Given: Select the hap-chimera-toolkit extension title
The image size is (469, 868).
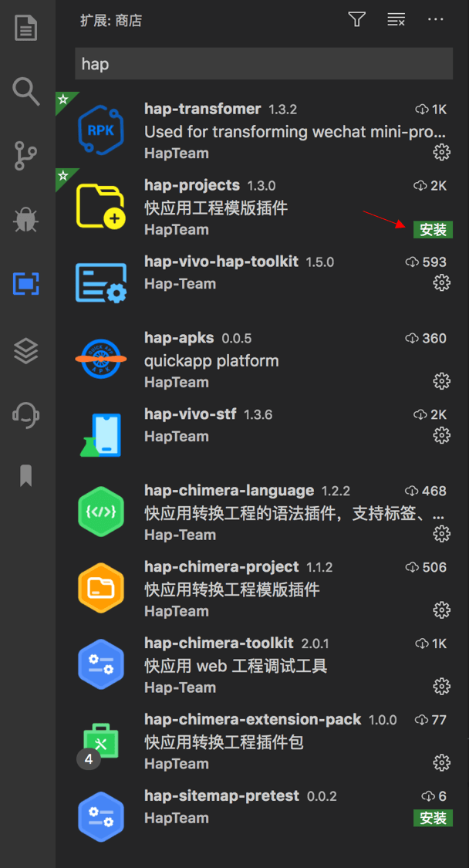Looking at the screenshot, I should click(219, 643).
